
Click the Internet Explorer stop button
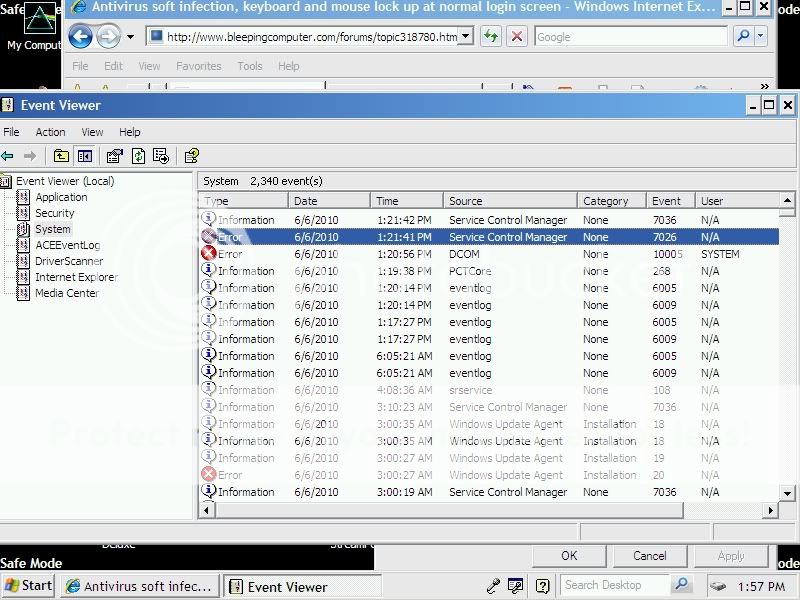coord(517,36)
